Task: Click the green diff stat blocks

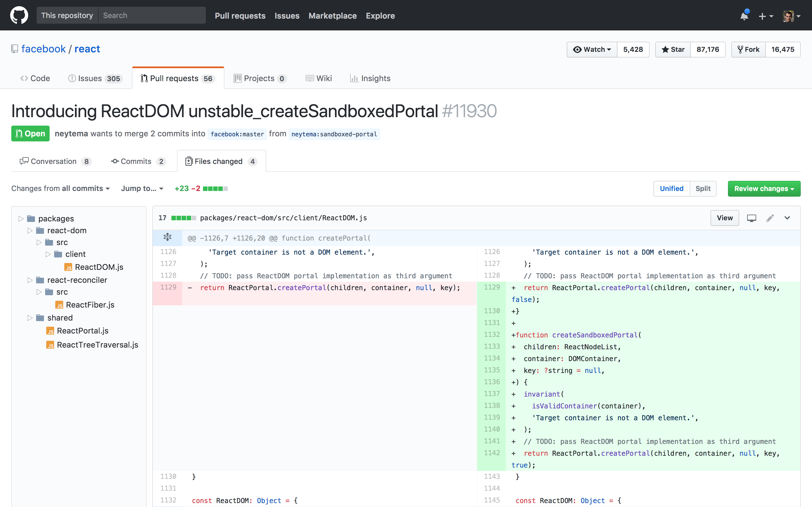Action: pyautogui.click(x=212, y=188)
